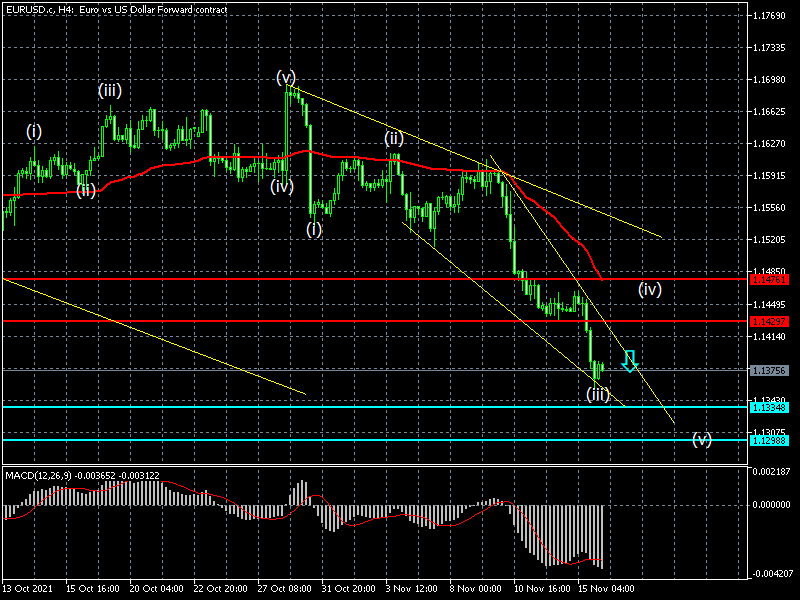
Task: Click the (iii) label near 15 Oct high
Action: pyautogui.click(x=110, y=90)
